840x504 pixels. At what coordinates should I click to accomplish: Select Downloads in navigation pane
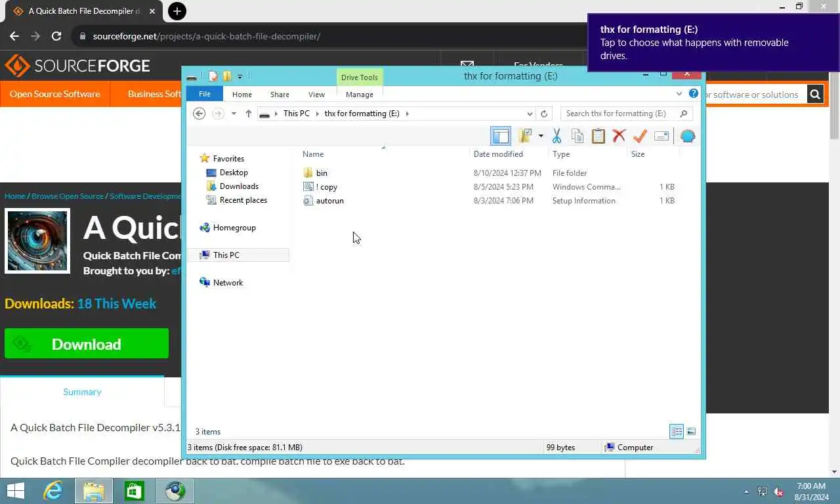[239, 186]
